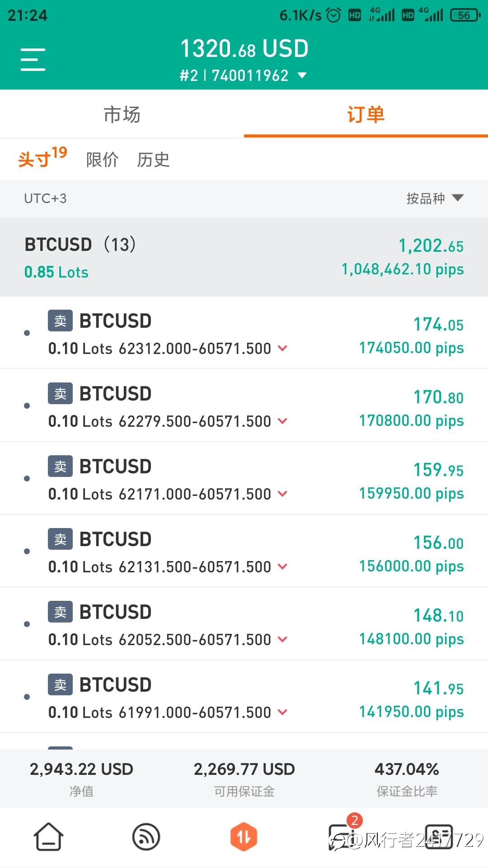Show the 限价 pending orders
Viewport: 488px width, 868px height.
click(102, 160)
